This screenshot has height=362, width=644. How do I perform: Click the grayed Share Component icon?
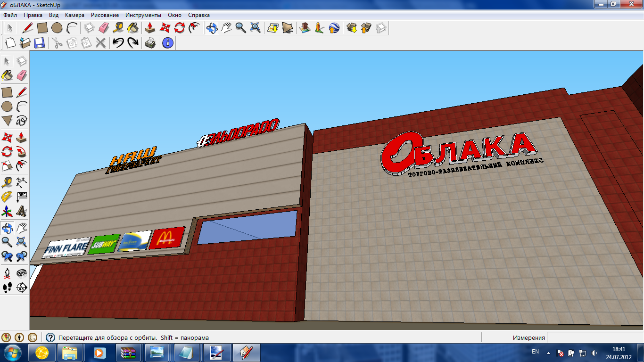(x=381, y=28)
